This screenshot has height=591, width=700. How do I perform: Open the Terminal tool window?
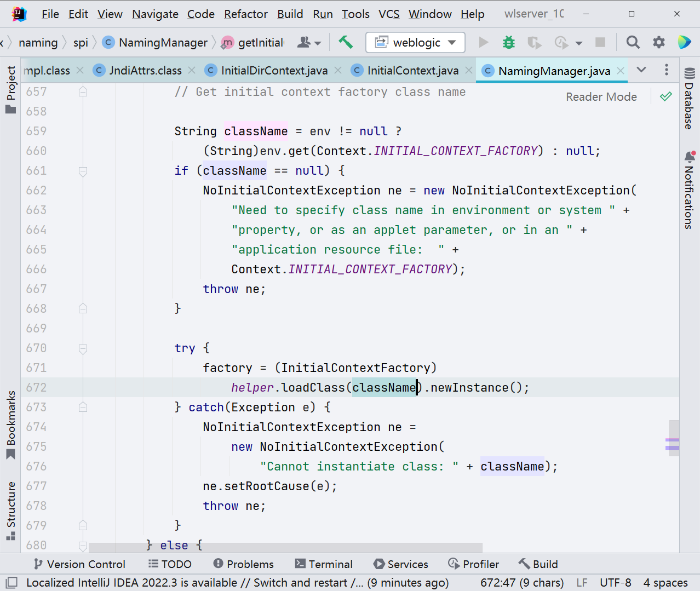tap(324, 564)
